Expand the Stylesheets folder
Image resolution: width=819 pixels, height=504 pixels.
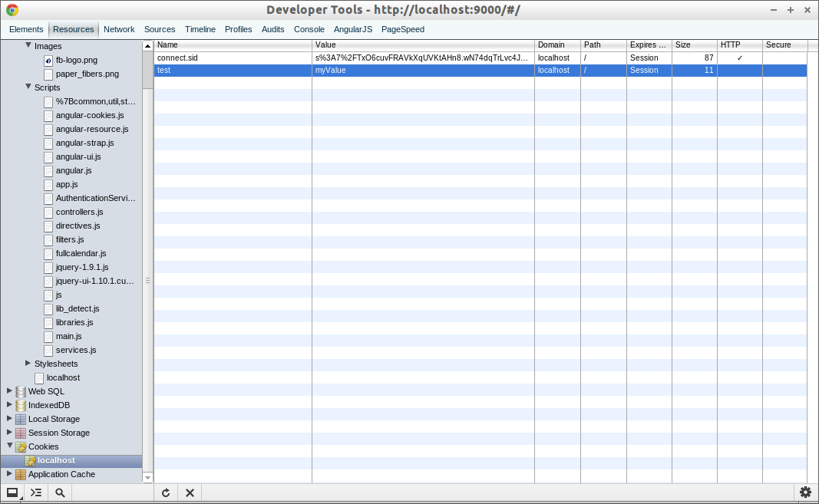click(28, 363)
